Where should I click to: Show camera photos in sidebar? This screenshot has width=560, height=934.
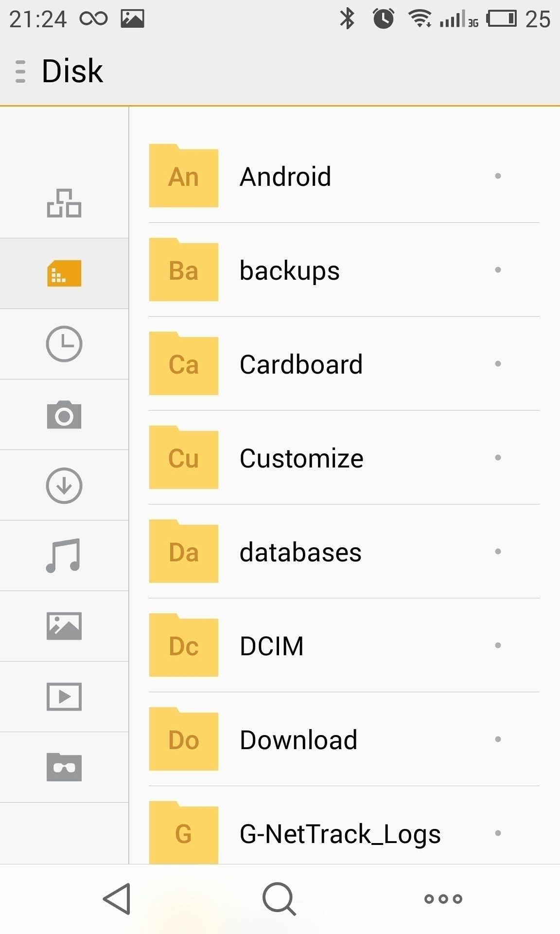click(x=64, y=414)
